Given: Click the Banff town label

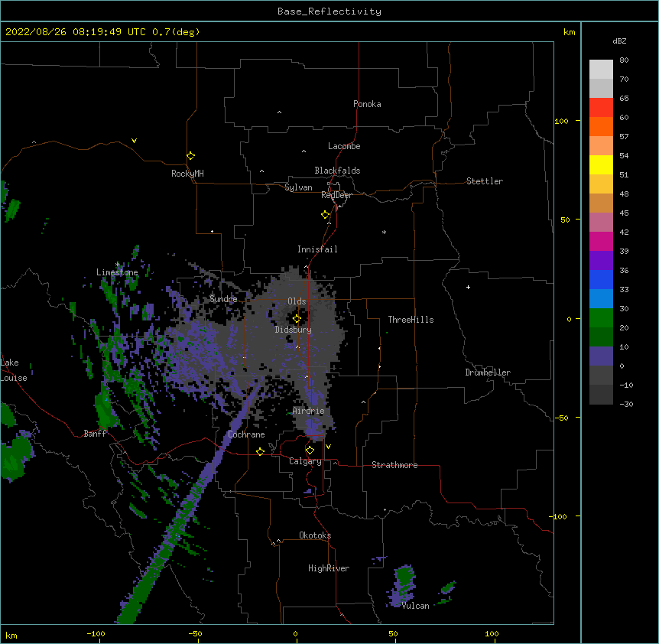Looking at the screenshot, I should [x=95, y=434].
